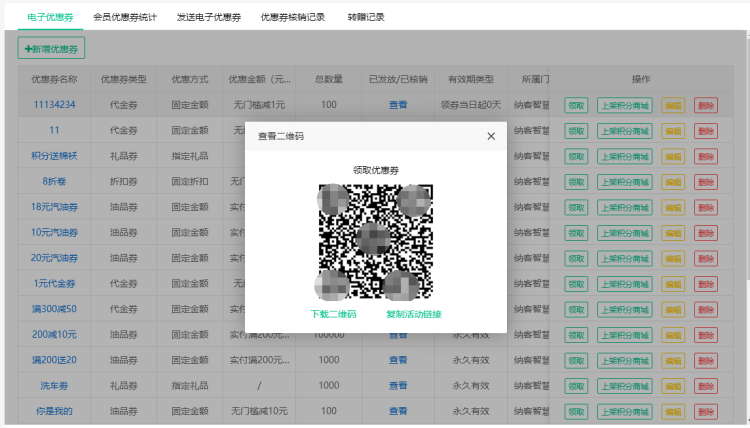
Task: Click 领取 for 你是我的 row
Action: [576, 412]
